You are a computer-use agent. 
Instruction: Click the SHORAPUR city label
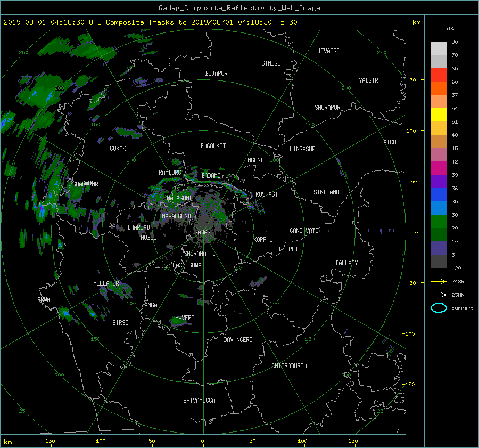327,108
